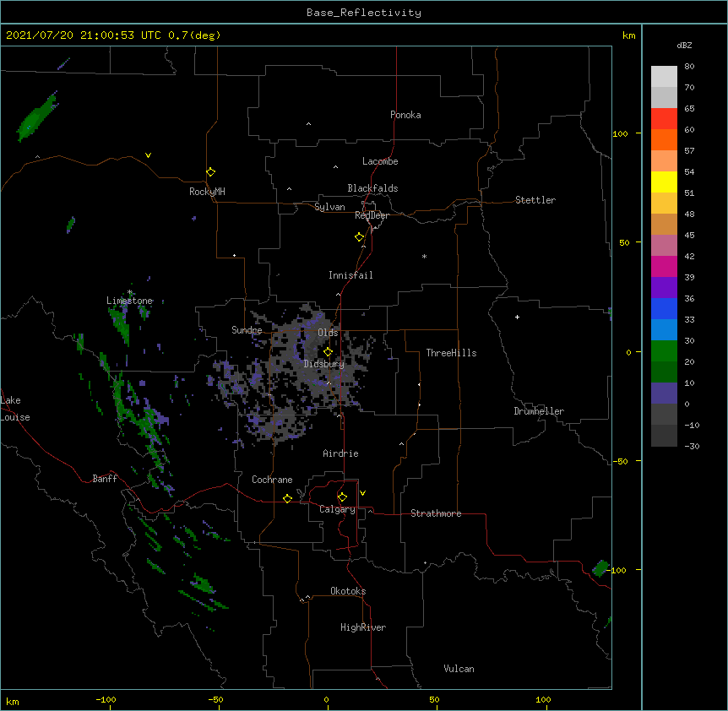The width and height of the screenshot is (728, 711).
Task: Select the Strathmore label
Action: coord(436,513)
